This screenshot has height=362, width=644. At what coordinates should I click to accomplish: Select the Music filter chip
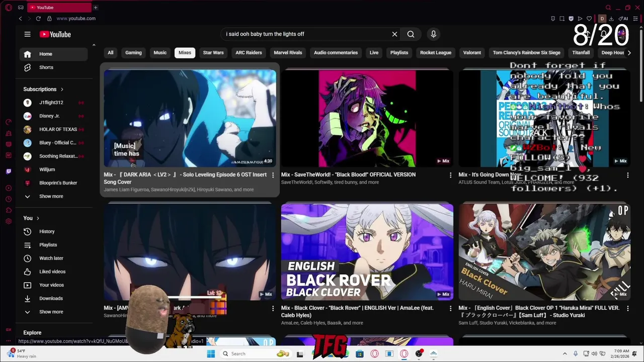click(x=160, y=52)
